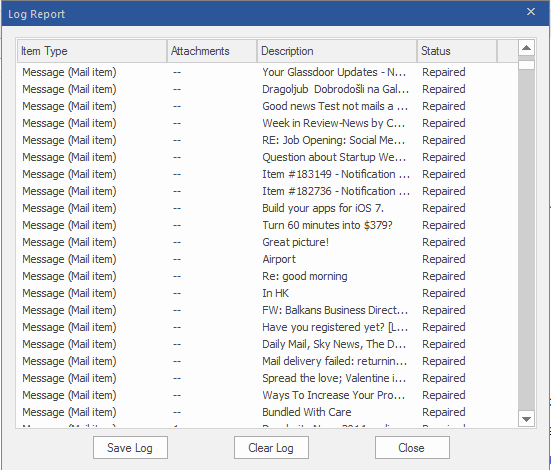Select the Turn 60 minutes into $379? row
Image resolution: width=551 pixels, height=470 pixels.
coord(267,225)
